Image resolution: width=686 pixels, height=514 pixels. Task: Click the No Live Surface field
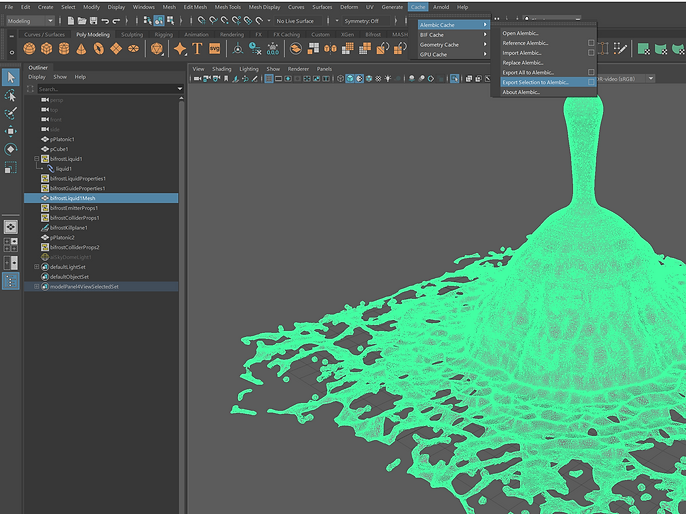tap(298, 21)
